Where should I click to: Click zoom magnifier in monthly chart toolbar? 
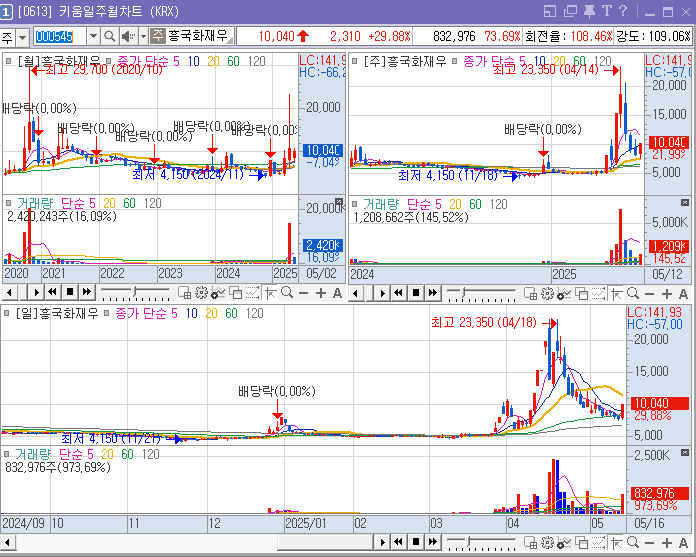coord(287,293)
